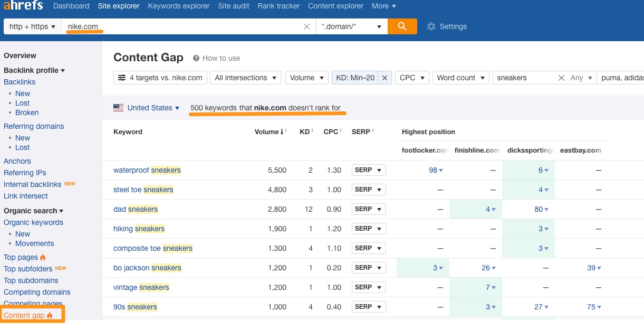644x330 pixels.
Task: Expand the All intersections dropdown
Action: pos(245,78)
